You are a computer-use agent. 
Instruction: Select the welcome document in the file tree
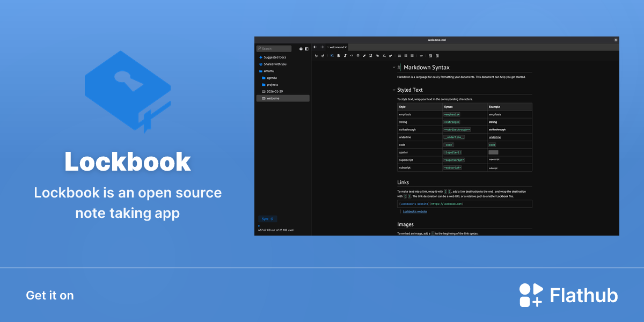click(x=283, y=98)
